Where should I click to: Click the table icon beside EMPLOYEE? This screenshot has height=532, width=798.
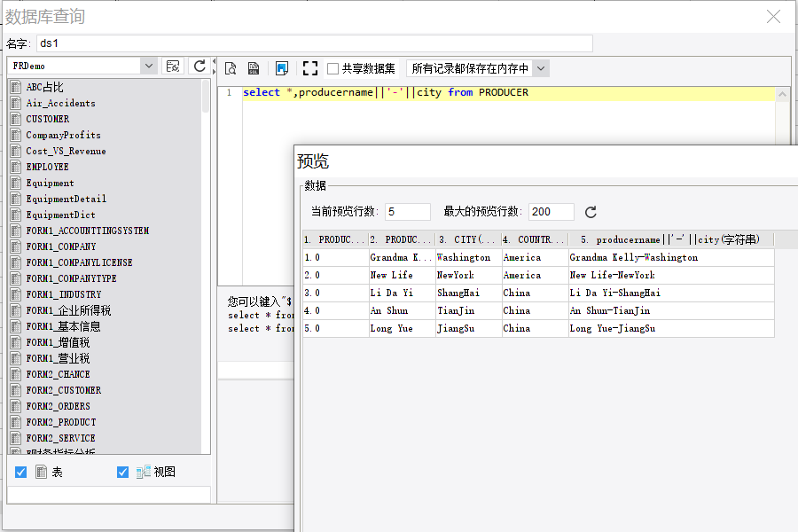pyautogui.click(x=16, y=167)
